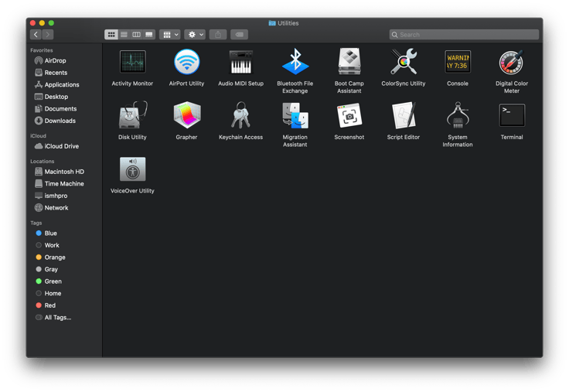Go back with the back arrow
The image size is (569, 392).
pos(36,35)
